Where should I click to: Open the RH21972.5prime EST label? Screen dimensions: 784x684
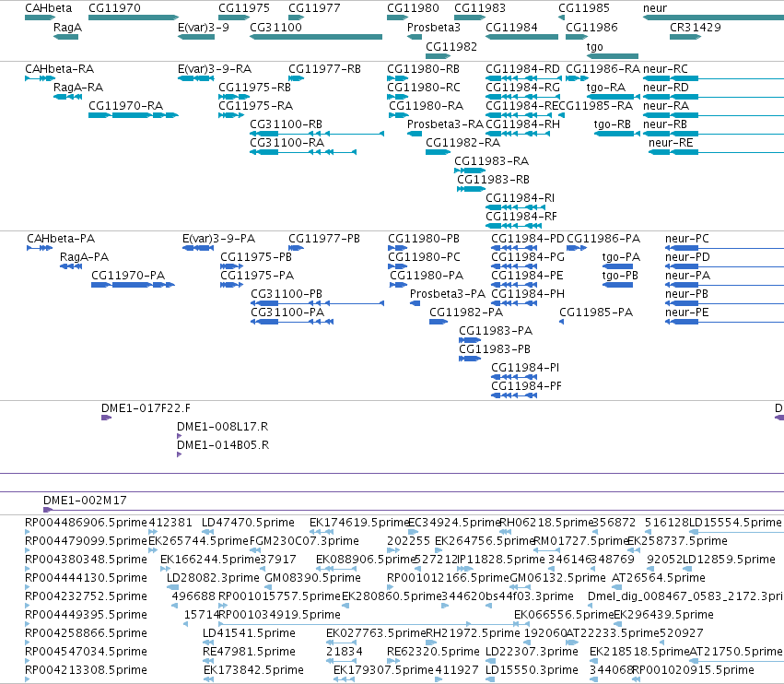coord(473,632)
